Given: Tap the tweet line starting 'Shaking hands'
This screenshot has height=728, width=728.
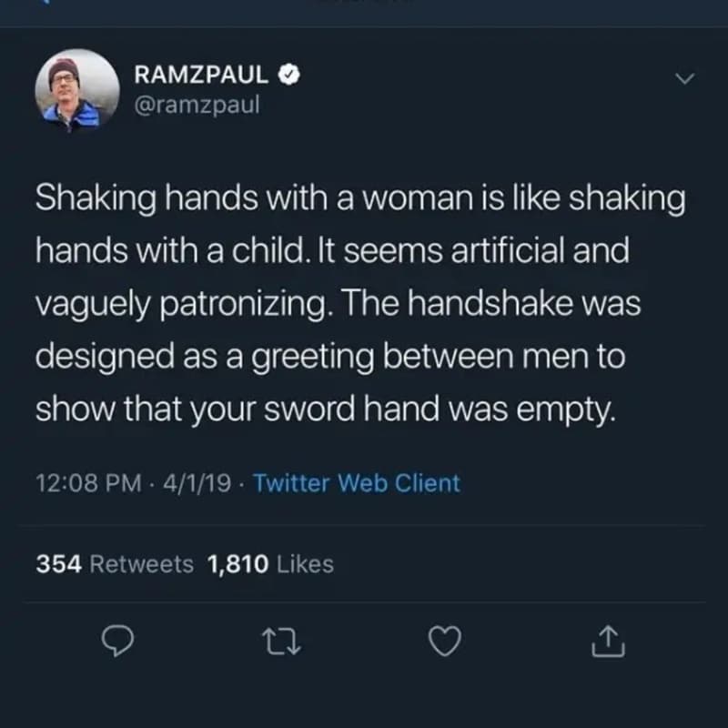Looking at the screenshot, I should tap(359, 200).
